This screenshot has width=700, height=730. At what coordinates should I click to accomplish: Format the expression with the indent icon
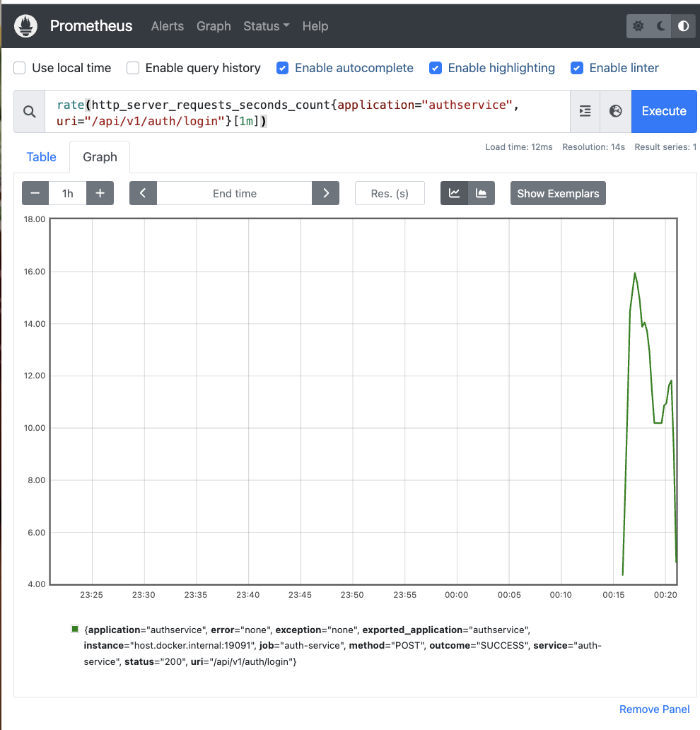point(585,111)
